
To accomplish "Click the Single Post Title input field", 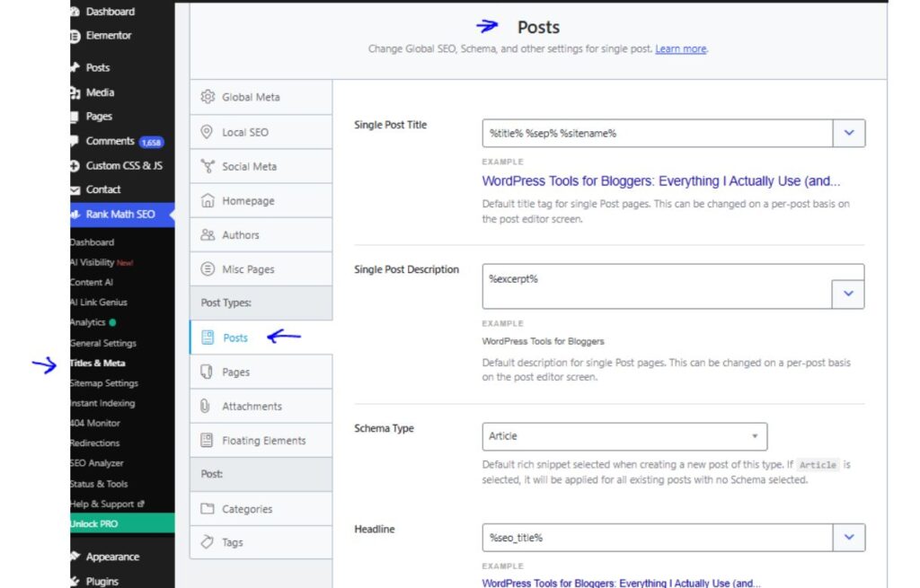I will click(x=657, y=133).
